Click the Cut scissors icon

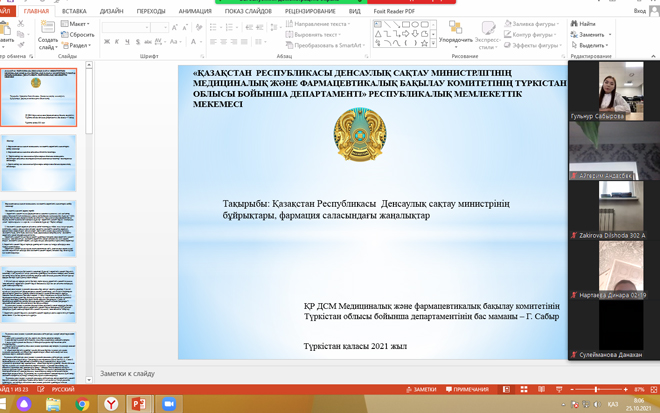pos(21,24)
